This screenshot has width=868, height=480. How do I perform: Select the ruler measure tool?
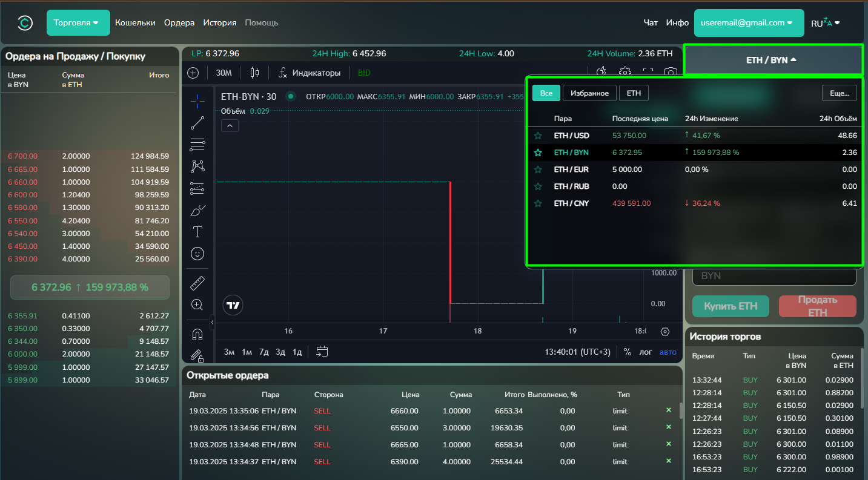pos(197,283)
